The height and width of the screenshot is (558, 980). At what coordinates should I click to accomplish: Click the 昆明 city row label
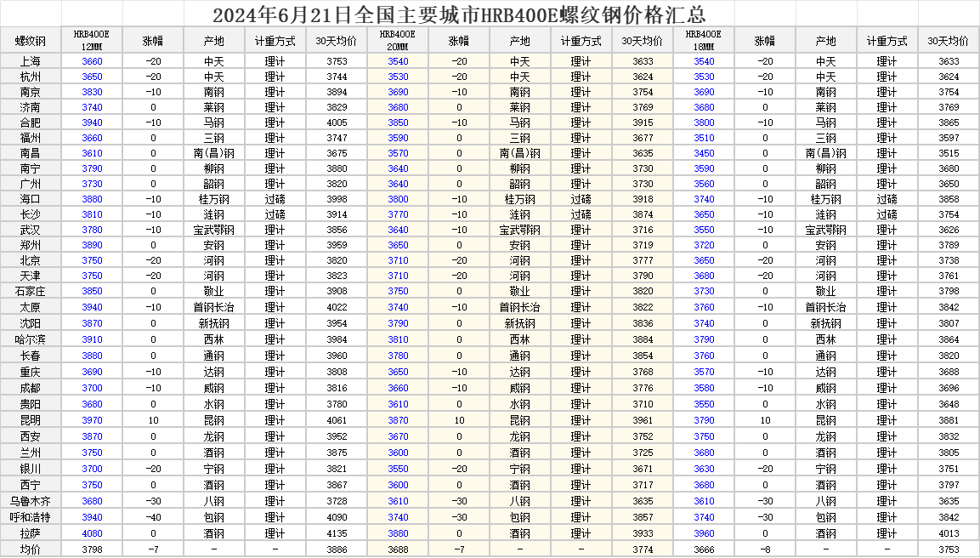(31, 420)
